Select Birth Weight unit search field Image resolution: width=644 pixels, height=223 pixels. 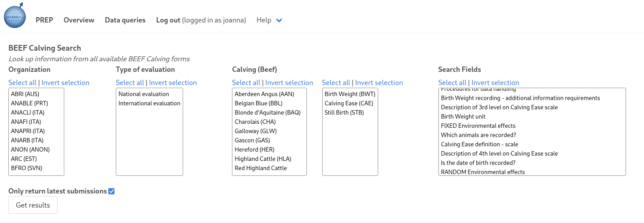tap(463, 116)
